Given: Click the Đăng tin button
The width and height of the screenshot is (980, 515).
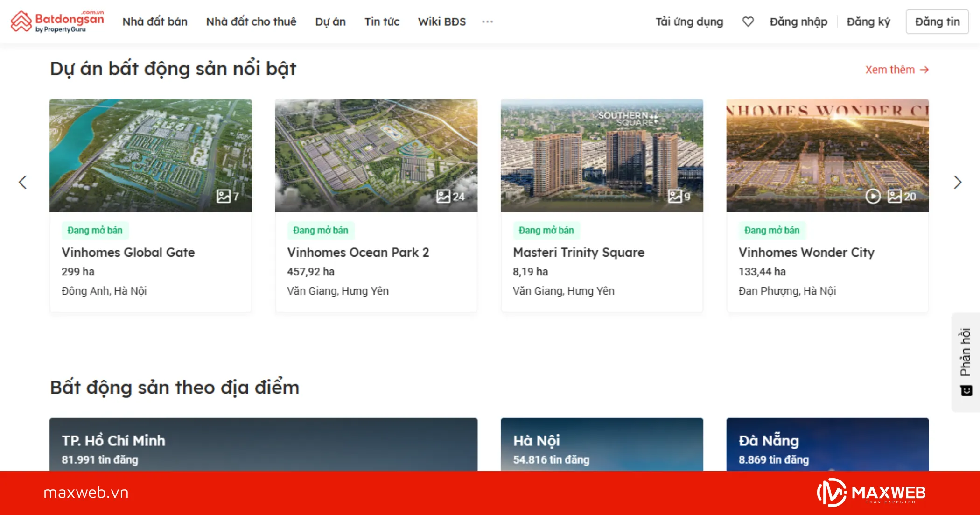Looking at the screenshot, I should (x=937, y=21).
